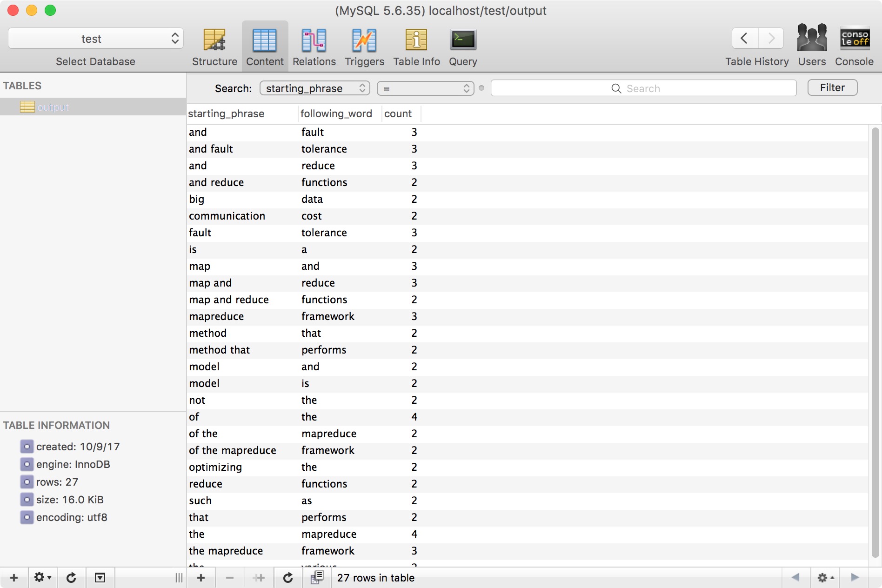Image resolution: width=882 pixels, height=588 pixels.
Task: Duplicate the selected row
Action: [259, 578]
